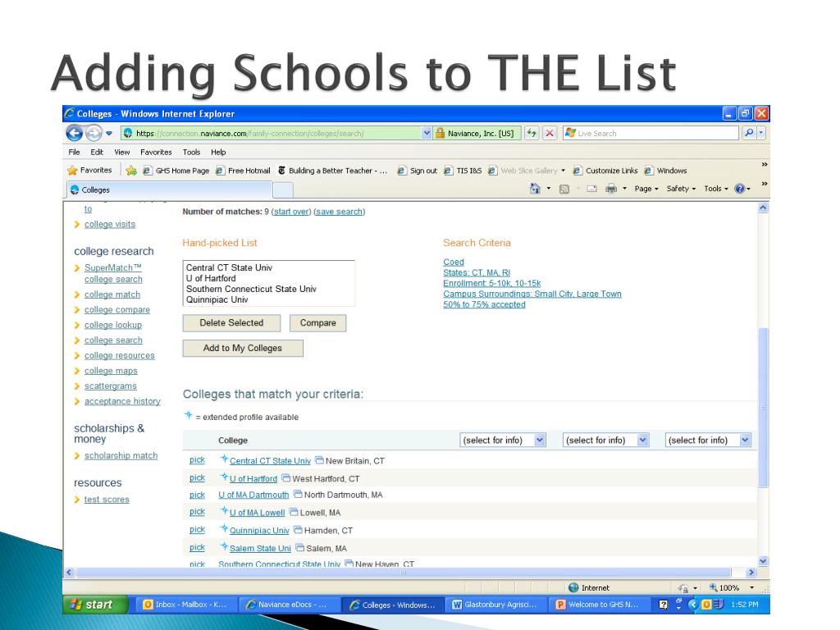The image size is (840, 630).
Task: Click the Read Mail icon
Action: click(591, 189)
